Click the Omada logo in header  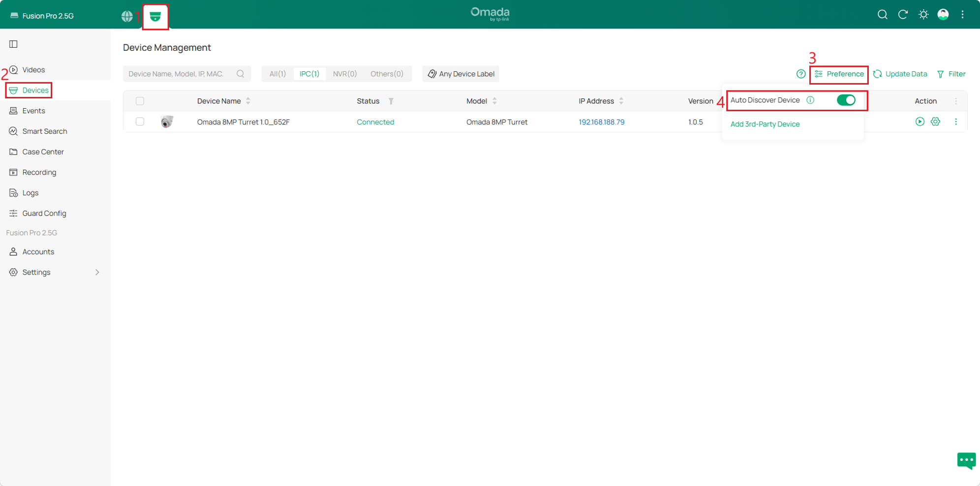click(x=490, y=14)
